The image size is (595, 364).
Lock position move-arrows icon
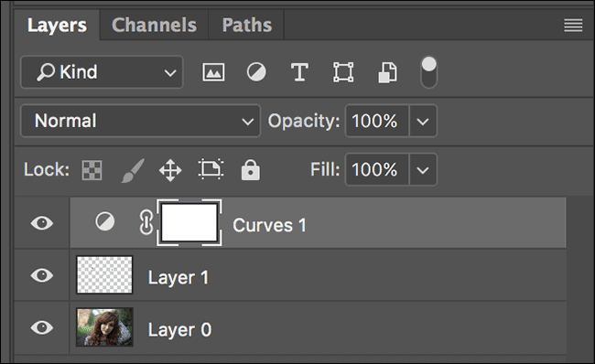[x=170, y=170]
